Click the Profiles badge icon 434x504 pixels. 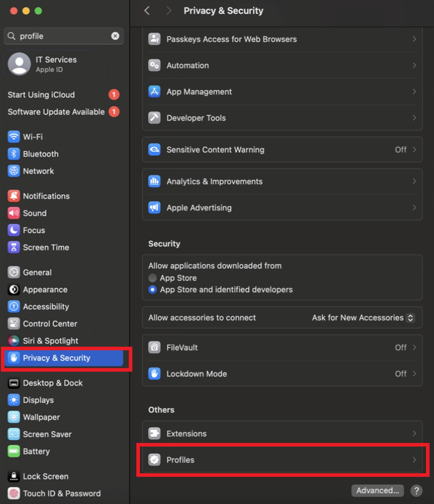154,459
